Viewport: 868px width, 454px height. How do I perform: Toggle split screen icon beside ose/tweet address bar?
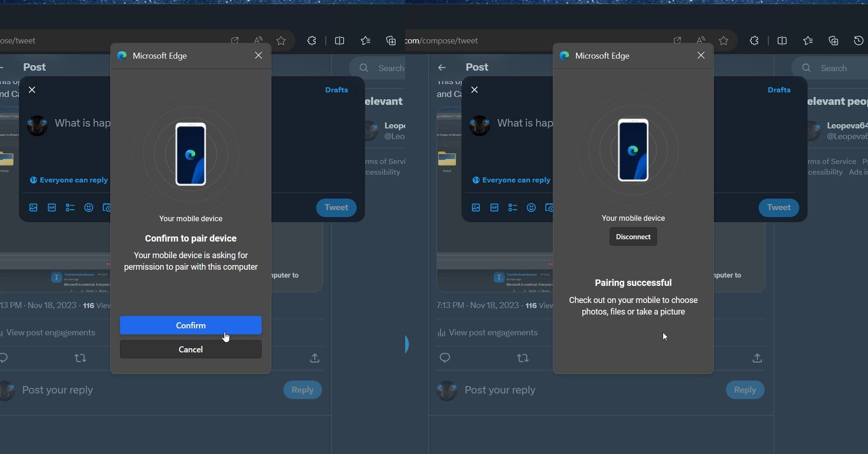340,41
